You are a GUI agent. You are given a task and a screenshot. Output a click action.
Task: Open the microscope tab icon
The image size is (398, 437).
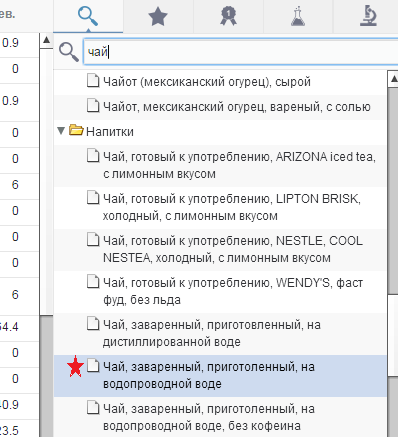(x=368, y=17)
